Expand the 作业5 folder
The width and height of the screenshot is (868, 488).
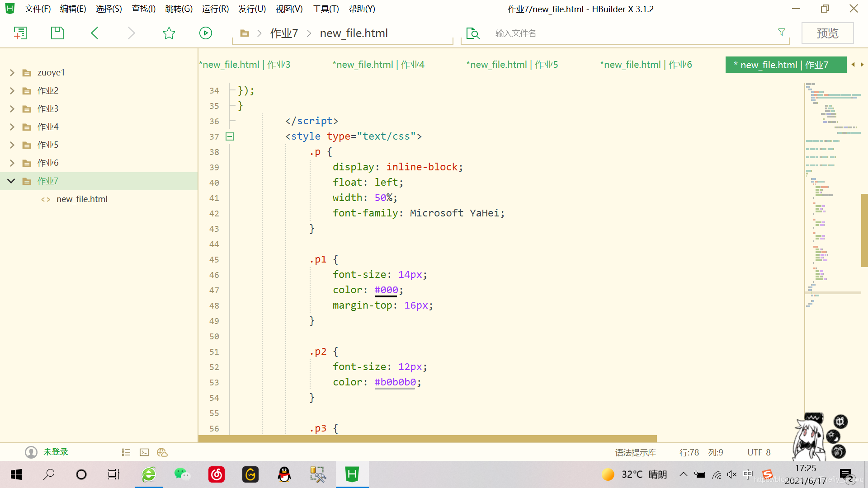pyautogui.click(x=12, y=145)
